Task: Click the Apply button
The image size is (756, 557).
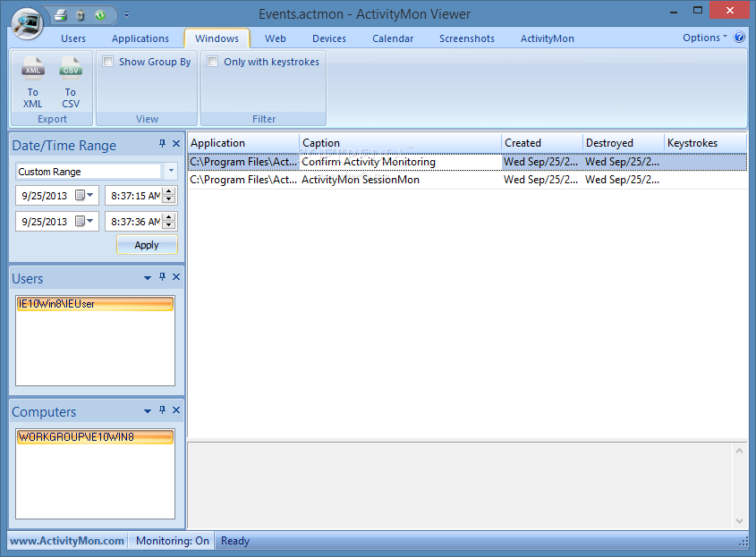Action: (x=147, y=245)
